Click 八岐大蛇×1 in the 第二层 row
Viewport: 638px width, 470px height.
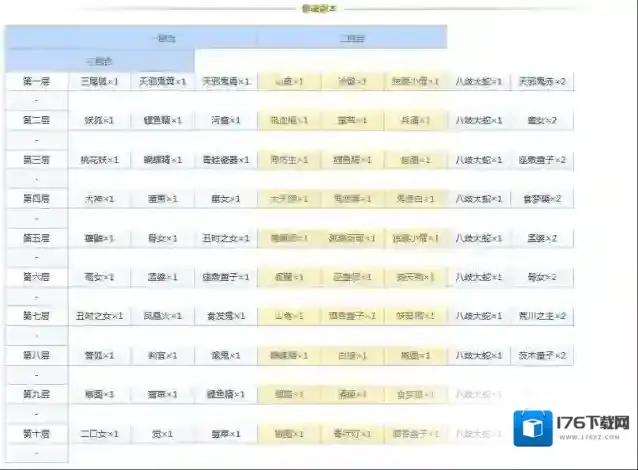pos(478,120)
